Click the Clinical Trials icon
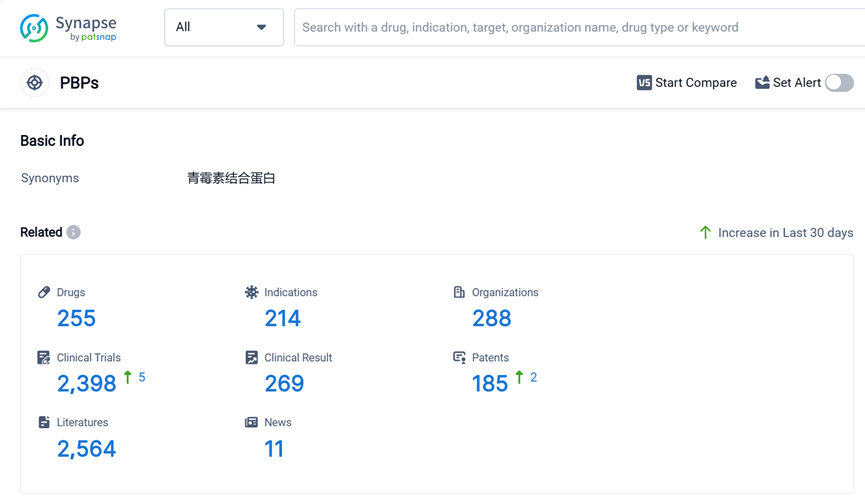This screenshot has width=865, height=499. (44, 357)
